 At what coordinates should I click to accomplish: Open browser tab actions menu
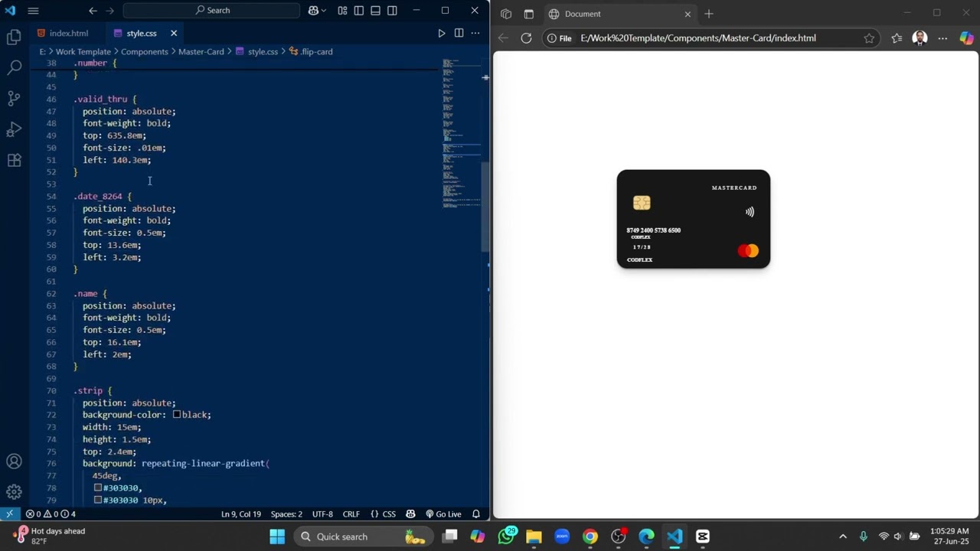506,14
